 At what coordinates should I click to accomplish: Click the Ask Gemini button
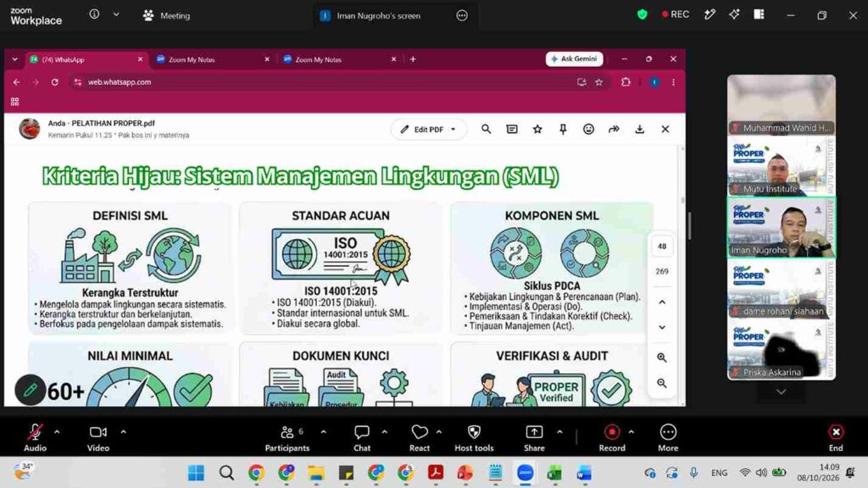tap(574, 58)
